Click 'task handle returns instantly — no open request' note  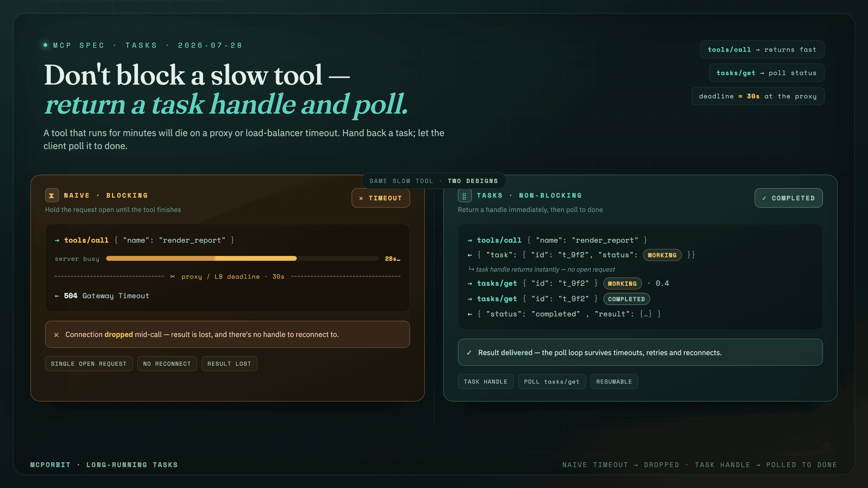coord(541,269)
